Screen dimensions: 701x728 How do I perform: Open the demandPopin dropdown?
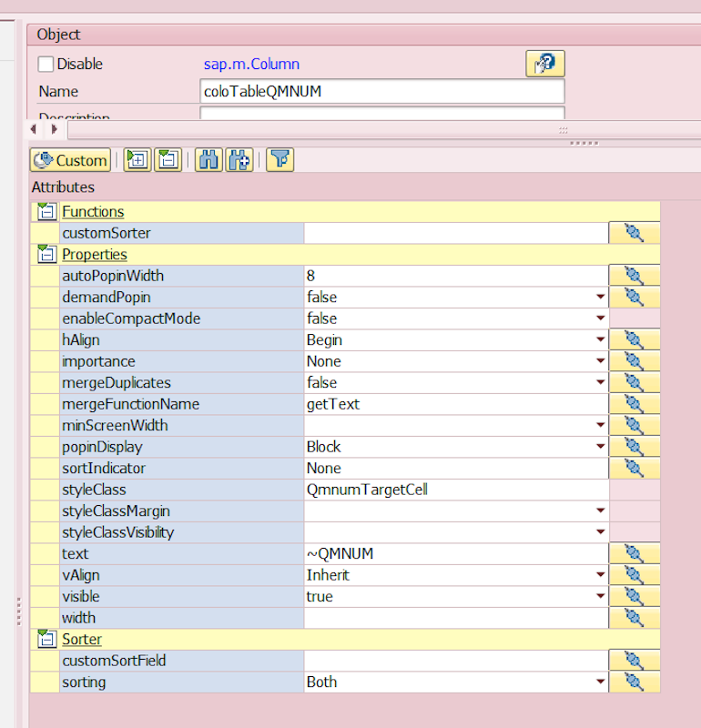(x=601, y=297)
